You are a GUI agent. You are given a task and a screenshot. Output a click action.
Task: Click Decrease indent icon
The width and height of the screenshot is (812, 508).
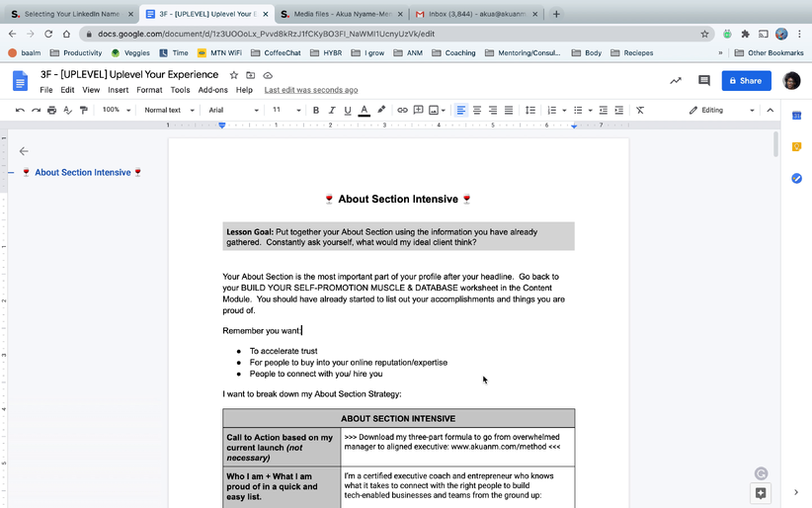click(x=604, y=110)
